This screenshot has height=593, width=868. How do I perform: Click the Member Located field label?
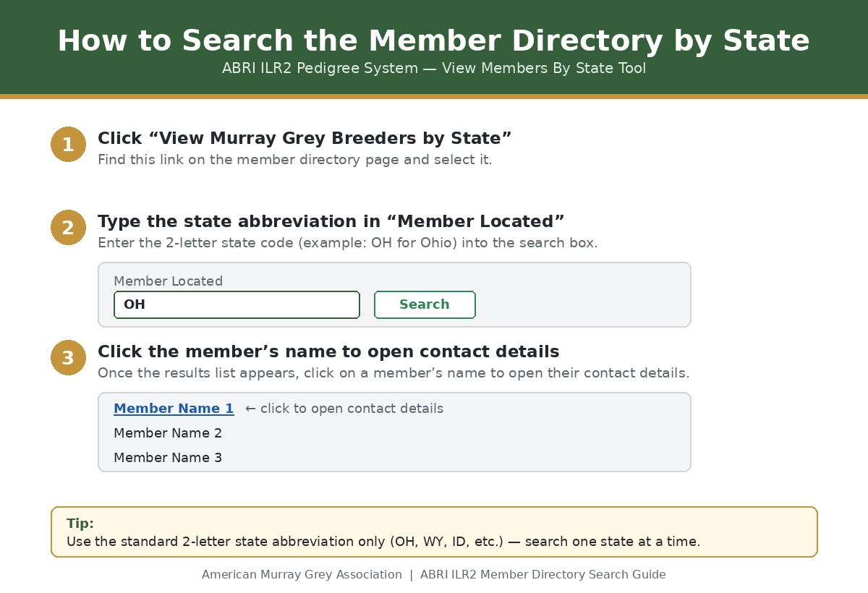coord(168,281)
